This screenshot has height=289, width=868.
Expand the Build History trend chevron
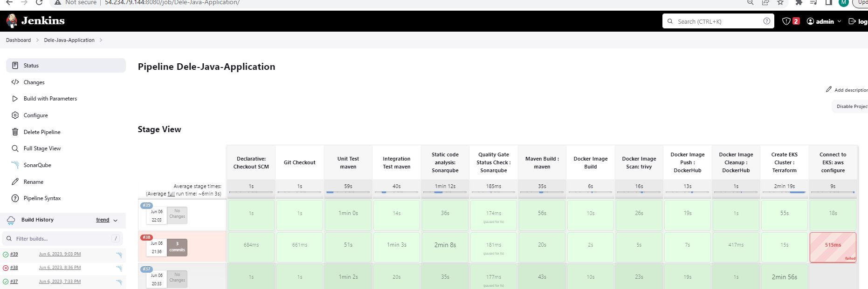tap(116, 220)
